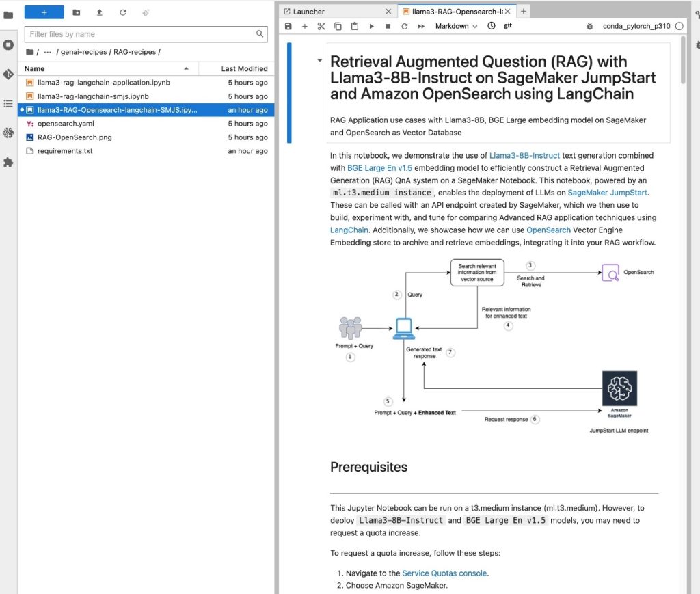
Task: Click the notebook vertical scrollbar
Action: [x=683, y=60]
